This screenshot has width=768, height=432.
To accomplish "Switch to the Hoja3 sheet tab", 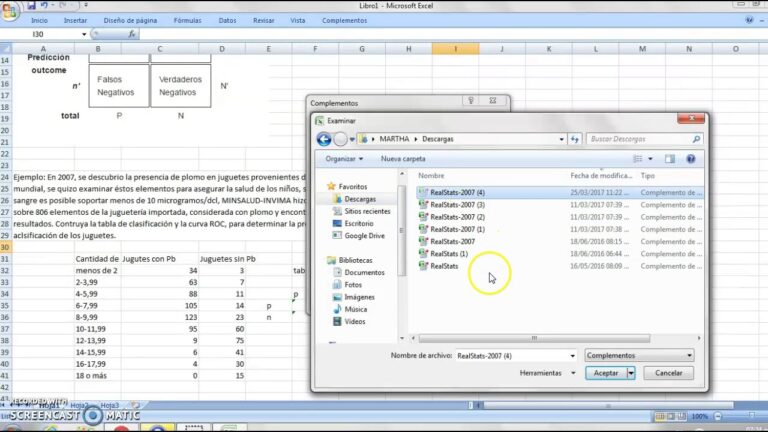I will (110, 406).
